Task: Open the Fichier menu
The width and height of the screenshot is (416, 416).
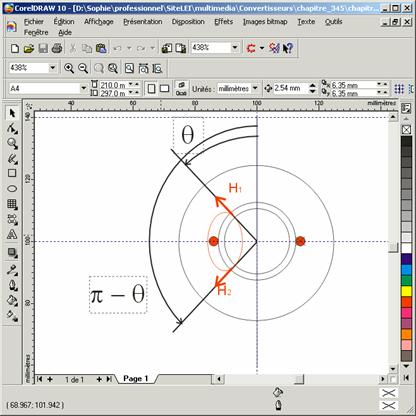Action: coord(34,22)
